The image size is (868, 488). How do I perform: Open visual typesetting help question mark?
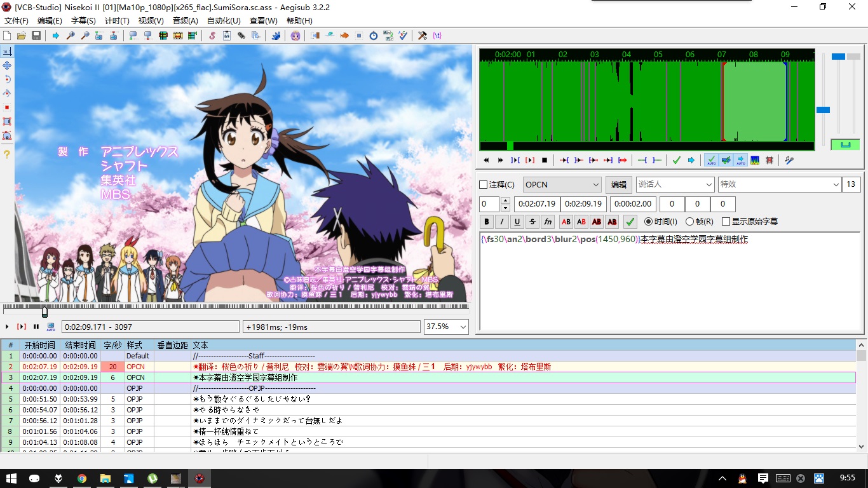pos(7,154)
